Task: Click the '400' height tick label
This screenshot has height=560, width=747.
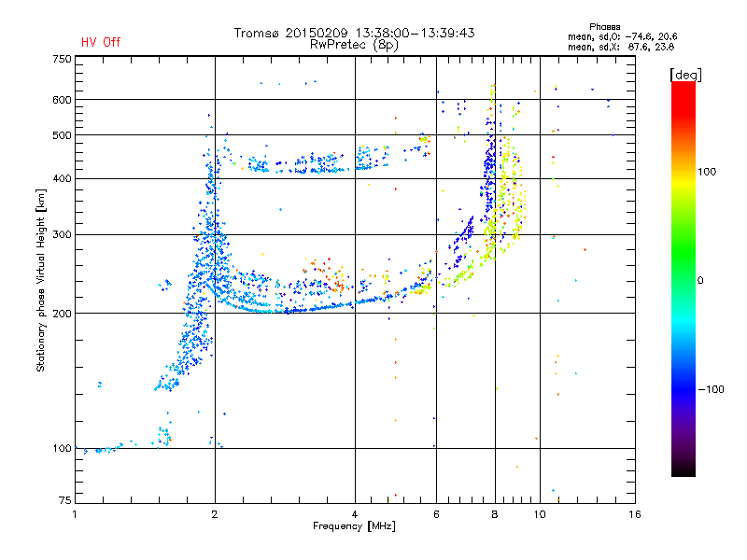Action: click(x=62, y=178)
